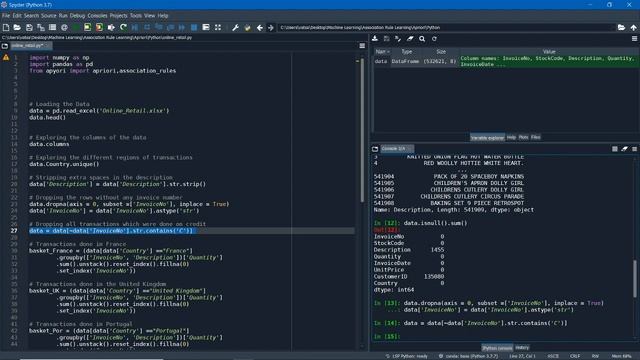Run cell and advance icon
The width and height of the screenshot is (640, 360).
pyautogui.click(x=99, y=27)
